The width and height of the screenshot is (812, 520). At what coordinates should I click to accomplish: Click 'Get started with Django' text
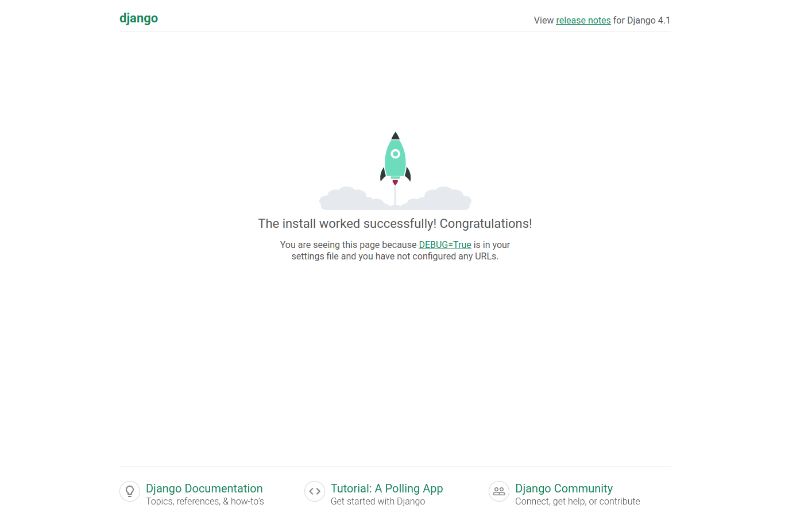(378, 501)
